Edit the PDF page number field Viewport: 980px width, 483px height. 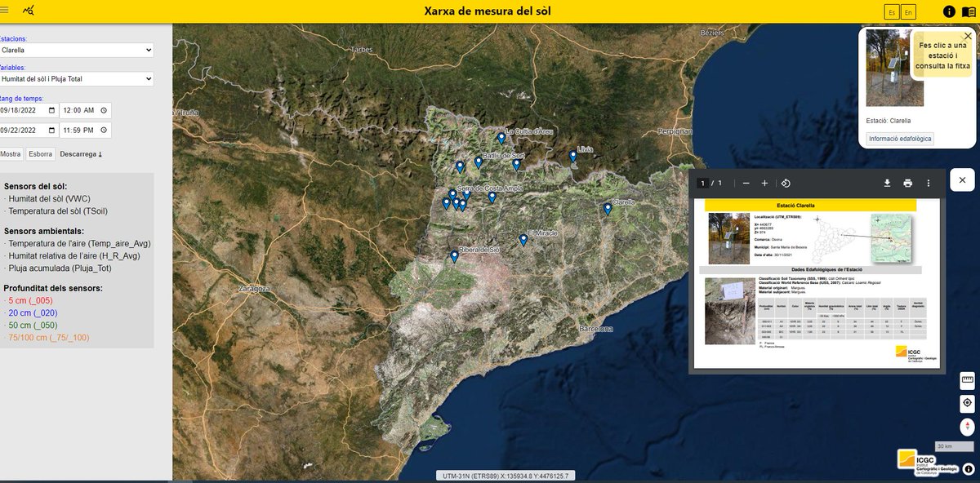pos(703,183)
